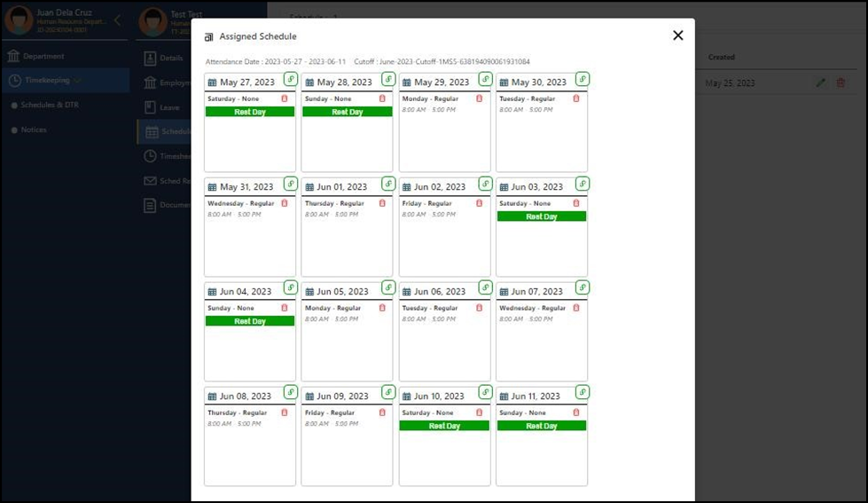Remove the Jun 07 Wednesday schedule entry

pos(576,308)
